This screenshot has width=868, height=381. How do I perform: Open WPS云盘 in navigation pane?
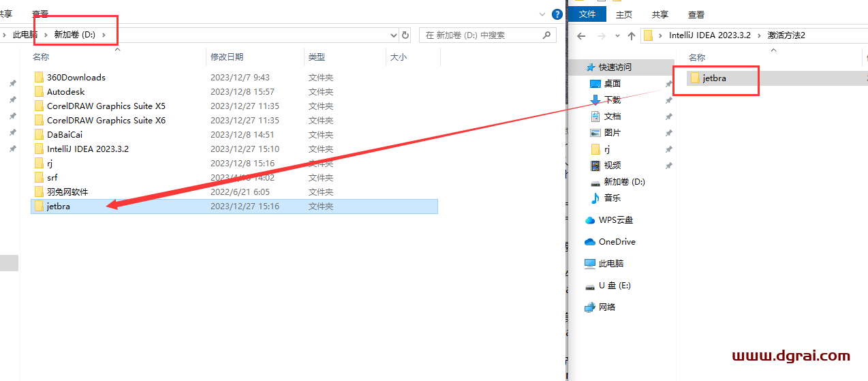pos(609,219)
